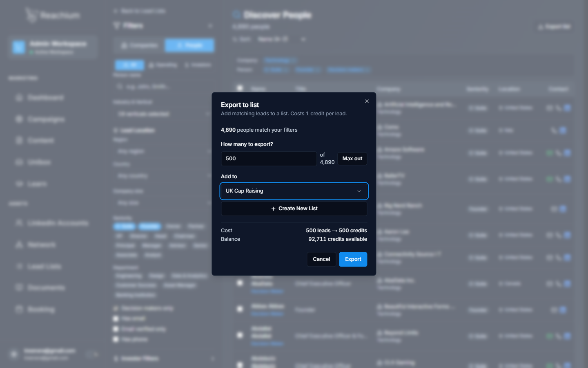Click the 'Costs 1 credit per lead' description
This screenshot has height=368, width=588.
[x=318, y=114]
